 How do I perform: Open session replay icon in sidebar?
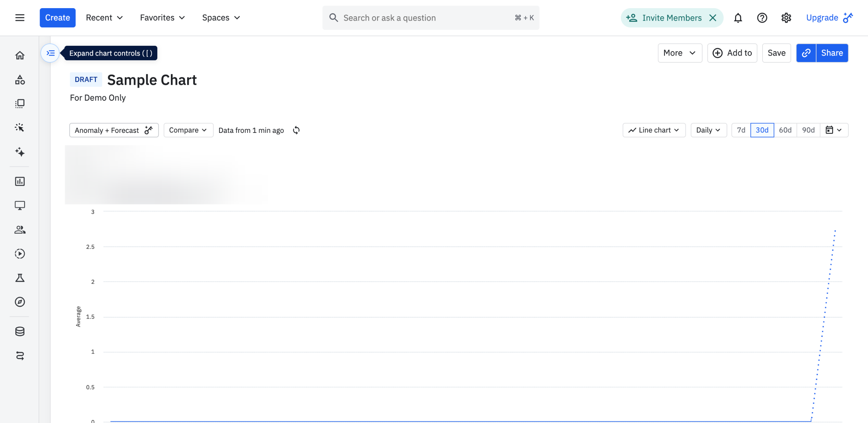(x=20, y=254)
